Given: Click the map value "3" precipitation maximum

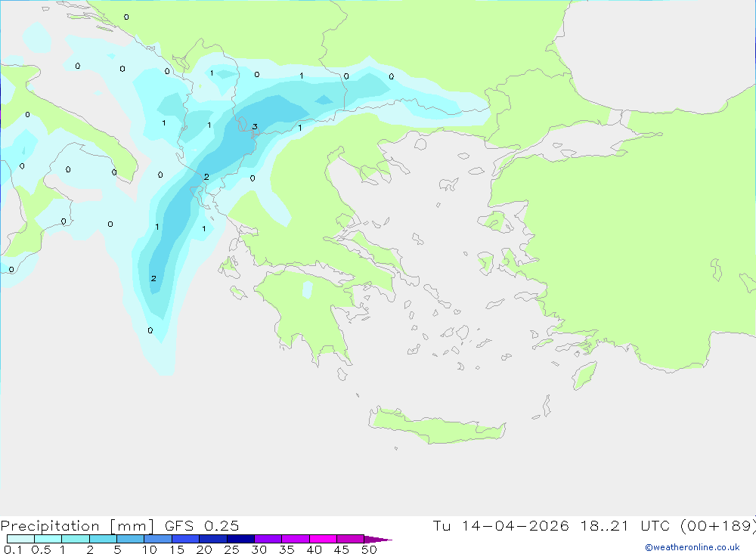Looking at the screenshot, I should point(255,127).
